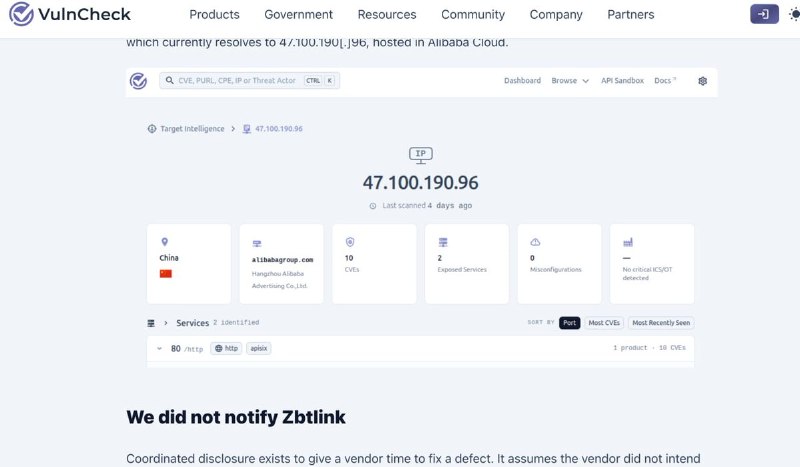Click the alibabagroup.com text
The height and width of the screenshot is (467, 800).
click(283, 260)
